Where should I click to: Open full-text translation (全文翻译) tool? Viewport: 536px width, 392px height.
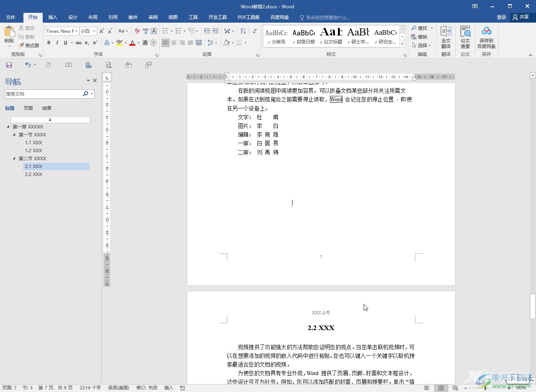click(x=446, y=37)
